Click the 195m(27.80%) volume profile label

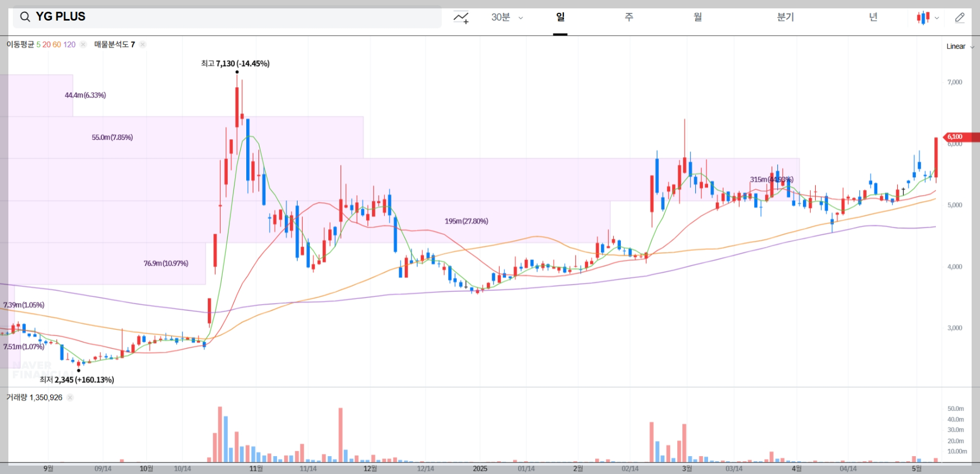tap(466, 221)
